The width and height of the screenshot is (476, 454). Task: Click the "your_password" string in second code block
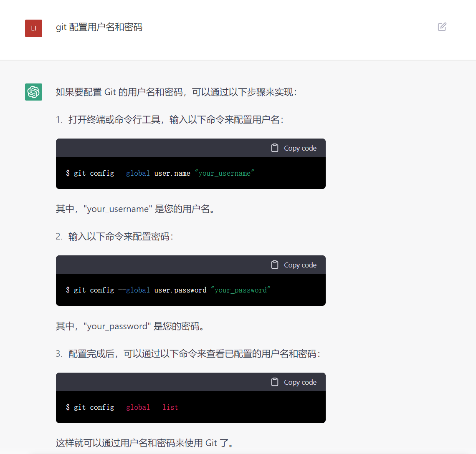[241, 290]
